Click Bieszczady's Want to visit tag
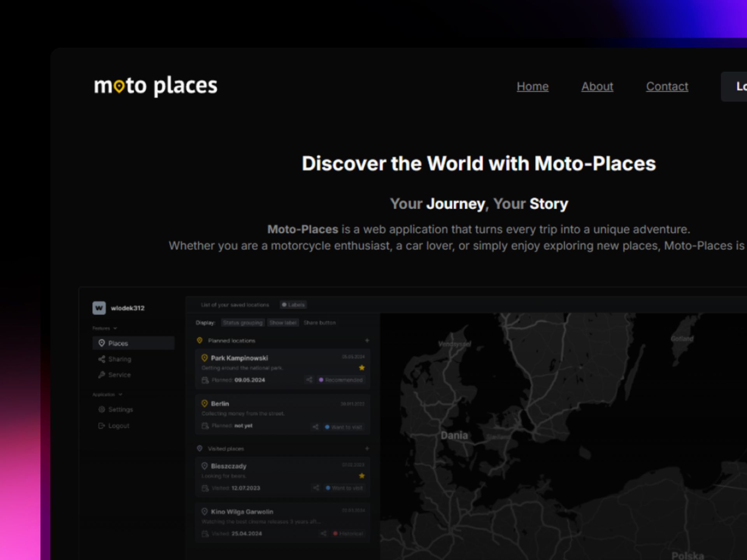The image size is (747, 560). tap(345, 488)
